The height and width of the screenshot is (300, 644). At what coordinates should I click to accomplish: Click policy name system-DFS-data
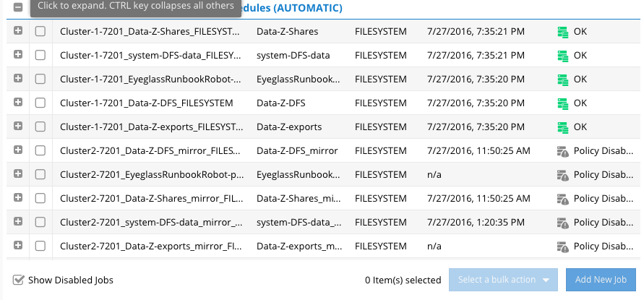[x=293, y=56]
